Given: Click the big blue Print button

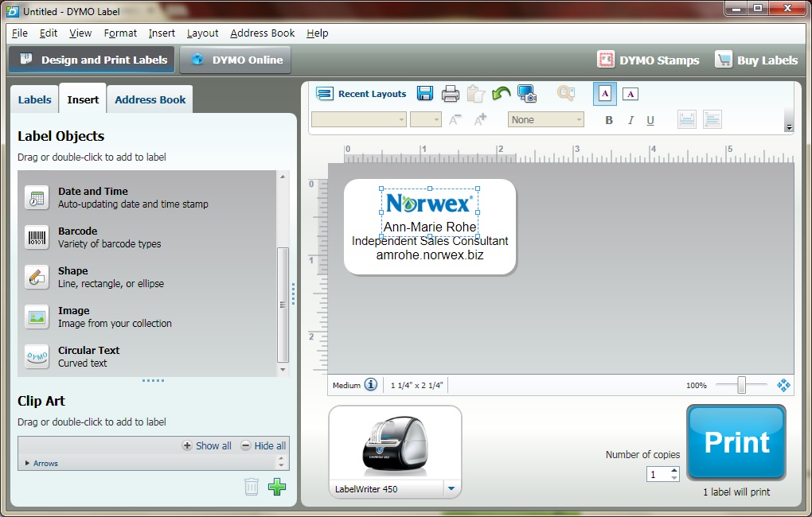Looking at the screenshot, I should point(736,442).
